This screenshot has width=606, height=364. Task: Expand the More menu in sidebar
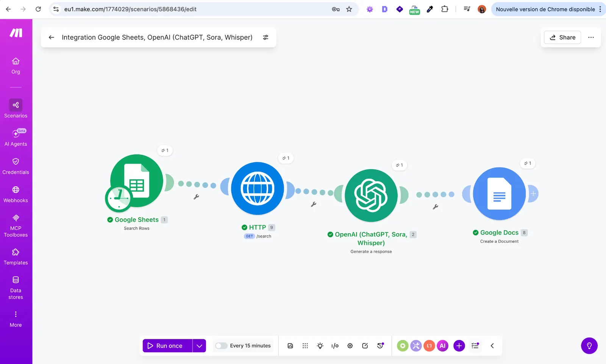tap(16, 319)
